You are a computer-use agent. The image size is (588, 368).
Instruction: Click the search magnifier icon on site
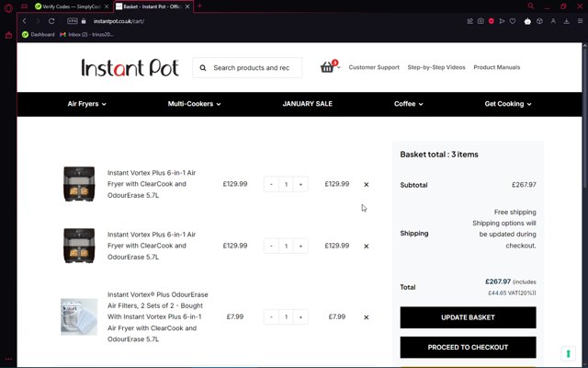203,68
